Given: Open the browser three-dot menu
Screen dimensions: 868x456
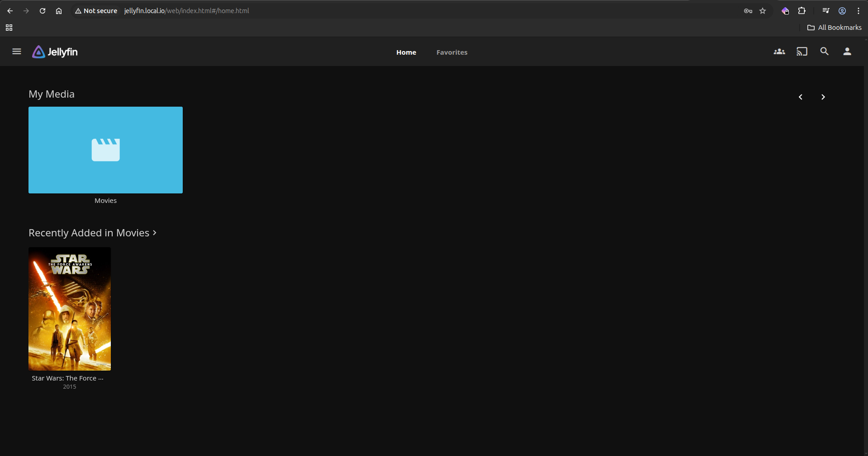Looking at the screenshot, I should click(859, 11).
